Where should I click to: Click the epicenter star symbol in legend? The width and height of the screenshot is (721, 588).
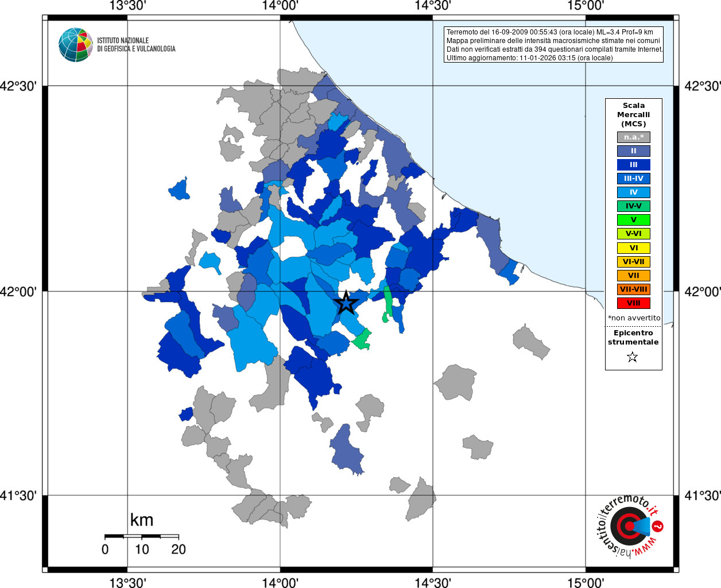point(633,357)
